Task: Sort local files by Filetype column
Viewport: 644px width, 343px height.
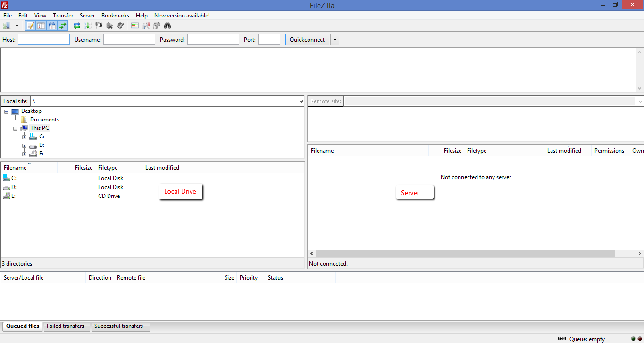Action: pyautogui.click(x=119, y=168)
